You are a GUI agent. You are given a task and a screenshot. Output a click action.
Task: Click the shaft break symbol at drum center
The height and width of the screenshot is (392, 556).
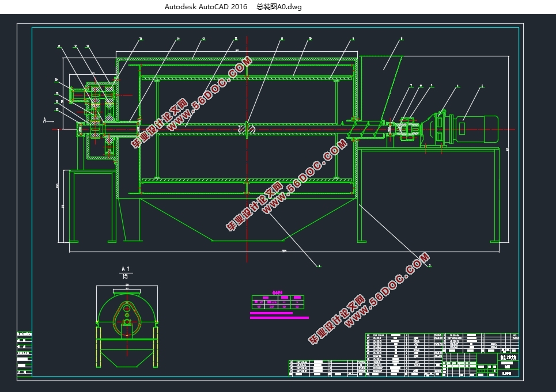click(x=247, y=130)
